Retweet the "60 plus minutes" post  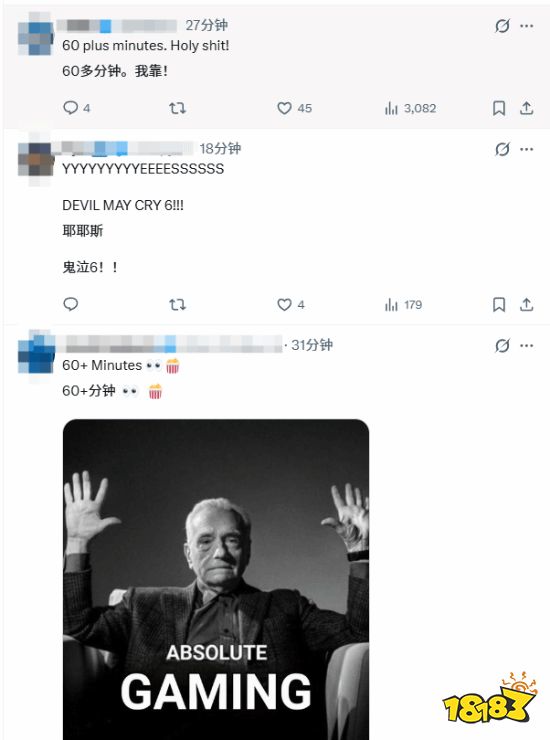(178, 109)
